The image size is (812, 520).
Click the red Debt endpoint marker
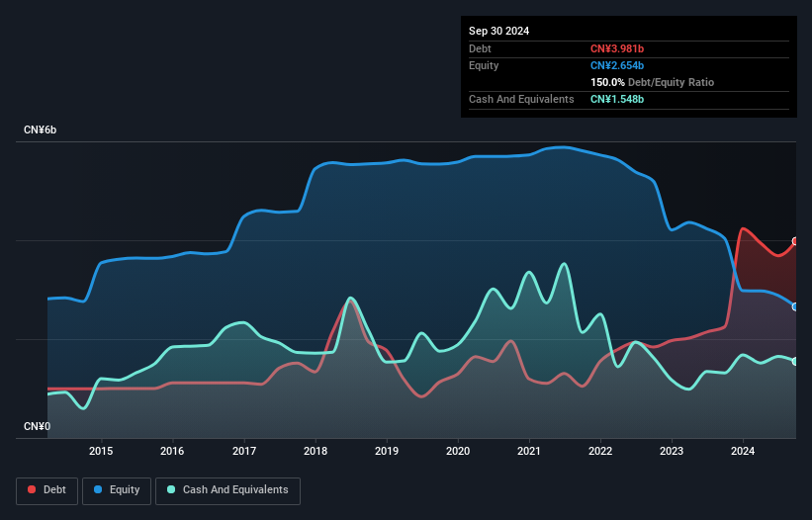[x=795, y=241]
